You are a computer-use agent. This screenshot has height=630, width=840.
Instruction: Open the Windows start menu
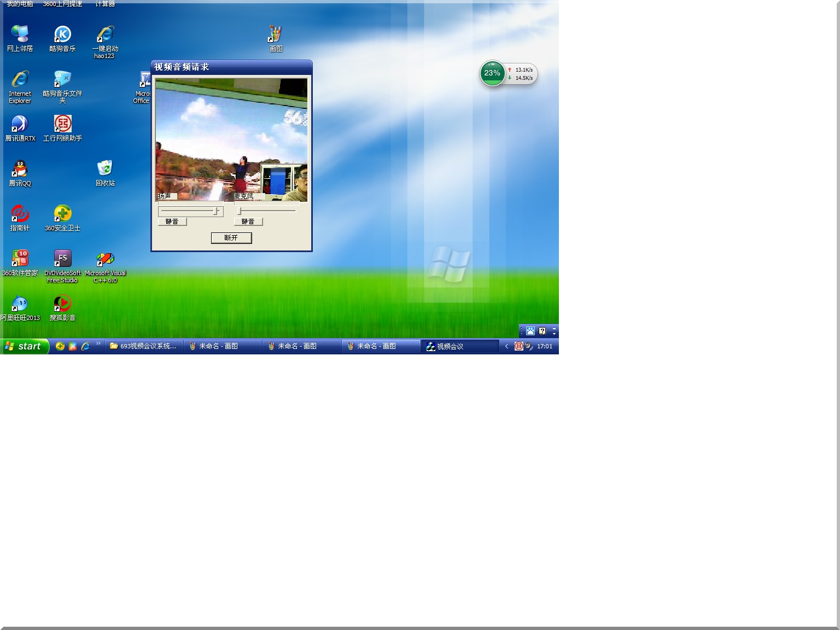pos(25,346)
